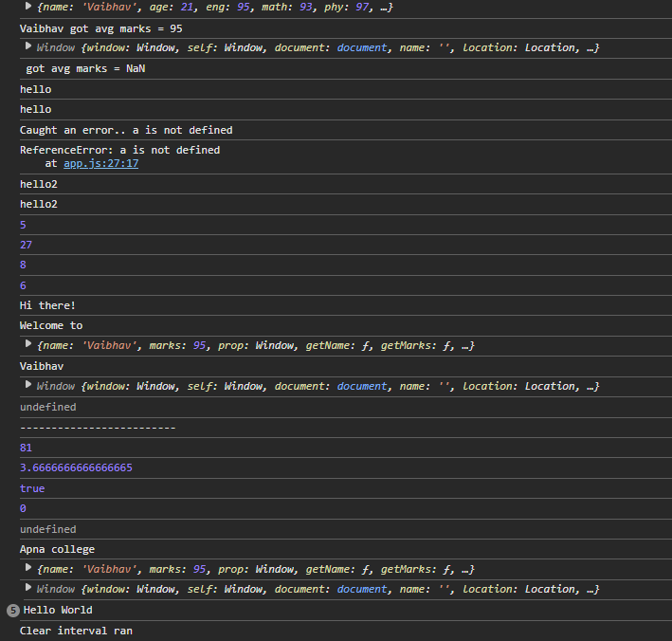Expand Window object just above first 'undefined'

pyautogui.click(x=28, y=385)
